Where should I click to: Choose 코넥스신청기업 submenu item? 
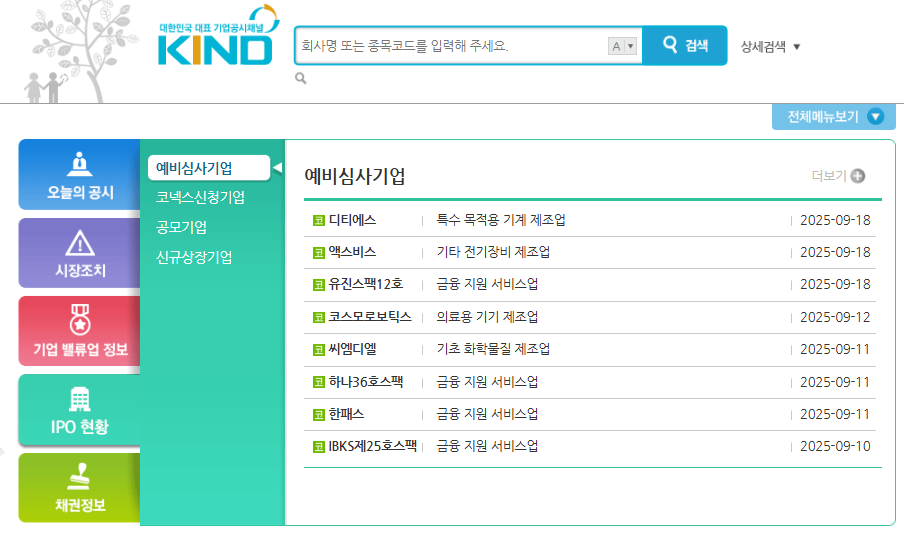[200, 197]
